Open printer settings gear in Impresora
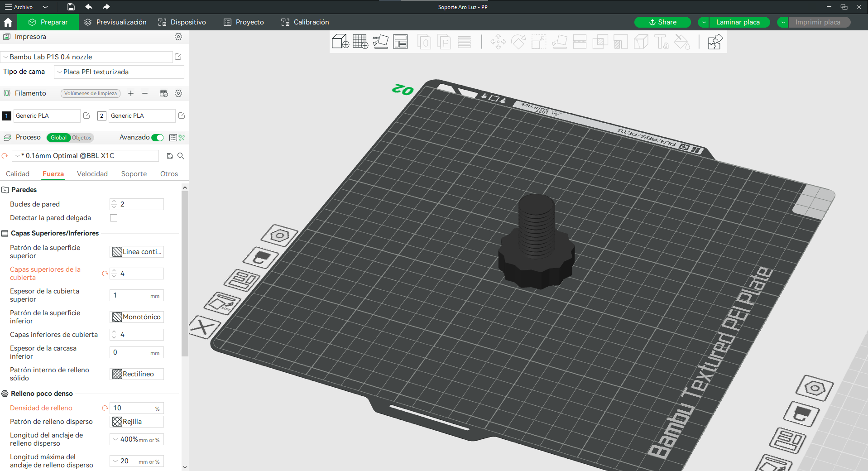The height and width of the screenshot is (471, 868). click(x=178, y=37)
